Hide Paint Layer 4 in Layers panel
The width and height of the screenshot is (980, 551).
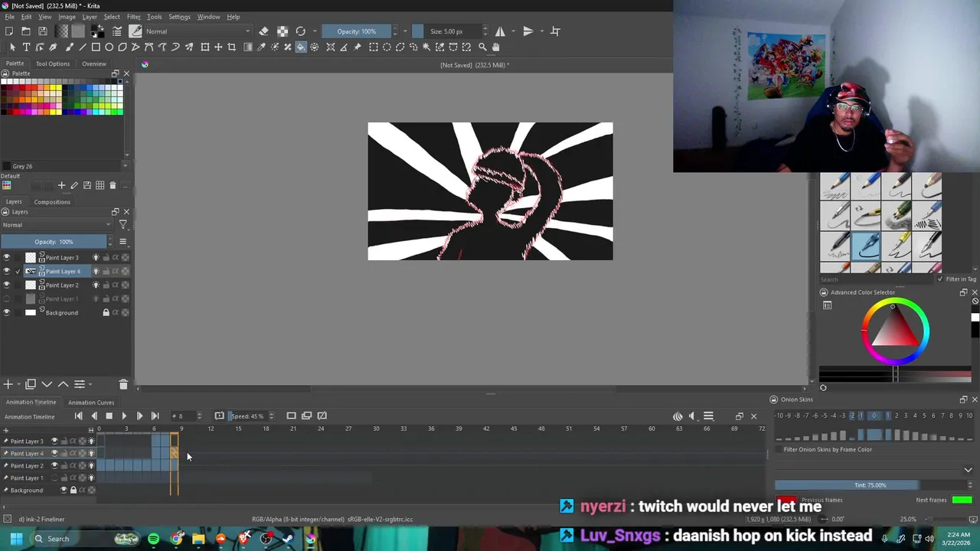point(7,272)
